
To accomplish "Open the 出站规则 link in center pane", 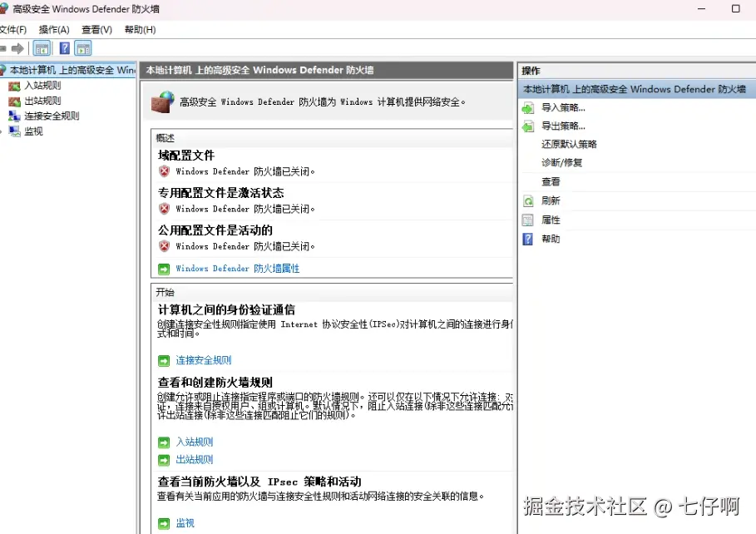I will (x=195, y=459).
